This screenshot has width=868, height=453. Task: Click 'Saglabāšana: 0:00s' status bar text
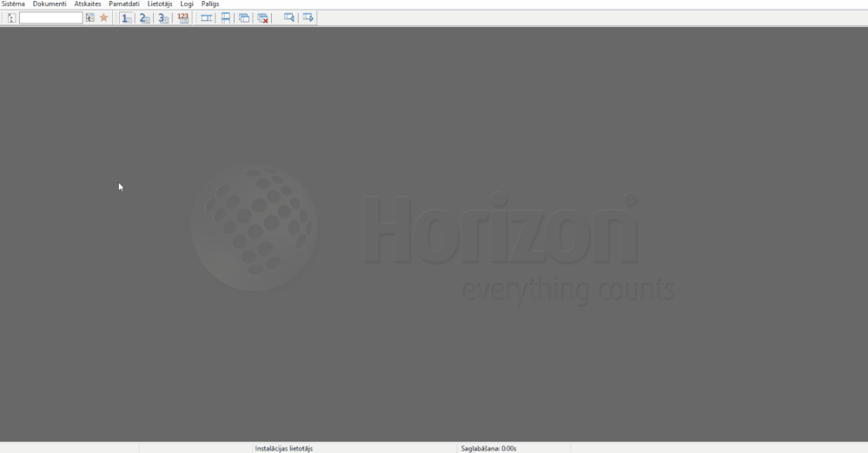tap(489, 449)
